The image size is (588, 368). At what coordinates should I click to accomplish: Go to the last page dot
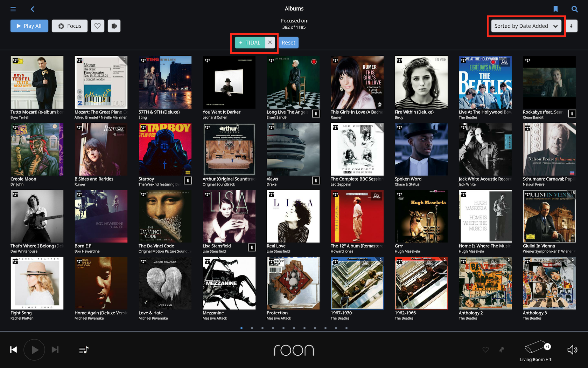(x=346, y=328)
